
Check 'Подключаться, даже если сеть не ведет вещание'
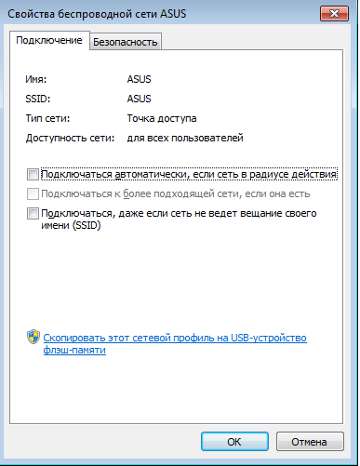point(33,213)
